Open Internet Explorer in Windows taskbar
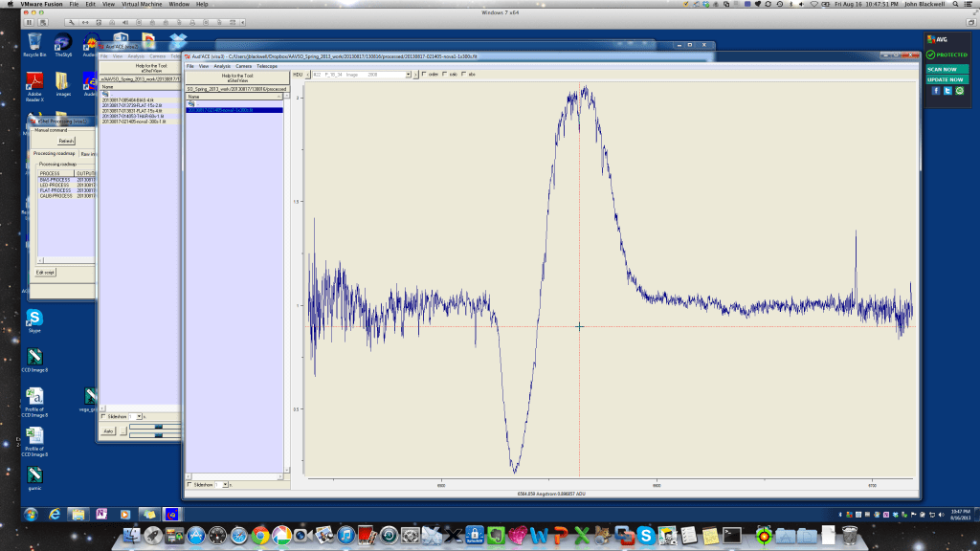The height and width of the screenshot is (551, 980). coord(54,515)
